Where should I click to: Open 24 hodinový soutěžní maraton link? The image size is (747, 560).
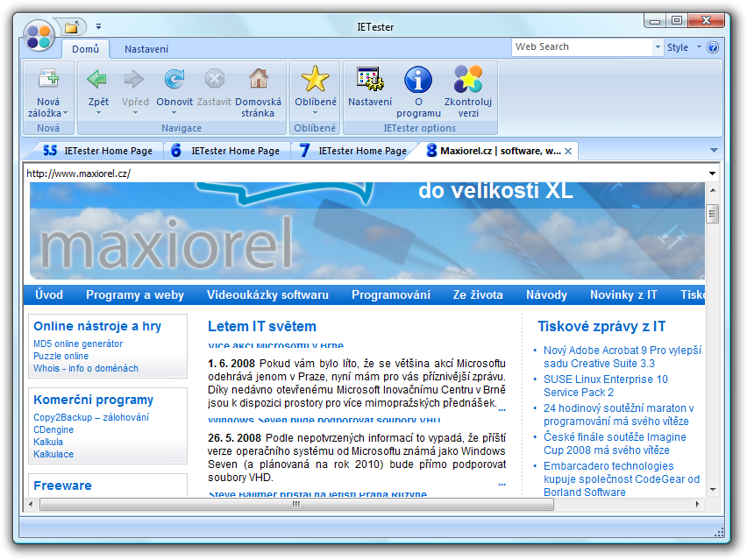point(618,415)
